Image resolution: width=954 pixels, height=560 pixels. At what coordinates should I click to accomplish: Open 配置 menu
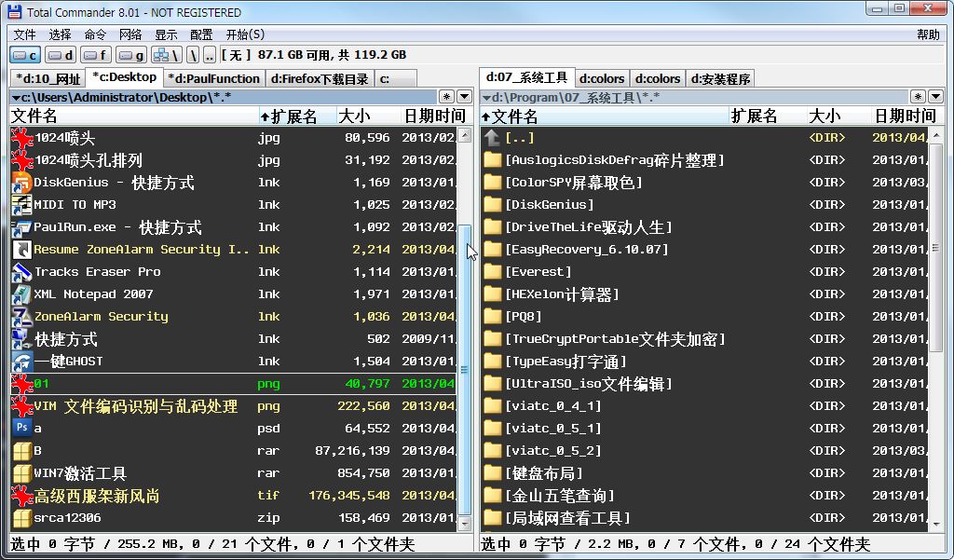(201, 34)
